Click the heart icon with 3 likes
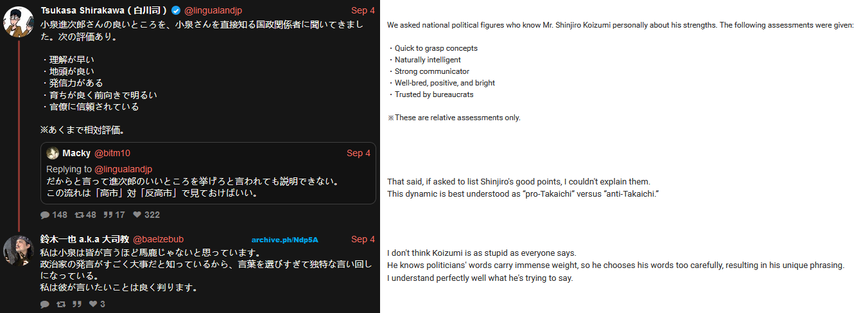This screenshot has width=868, height=313. click(92, 304)
